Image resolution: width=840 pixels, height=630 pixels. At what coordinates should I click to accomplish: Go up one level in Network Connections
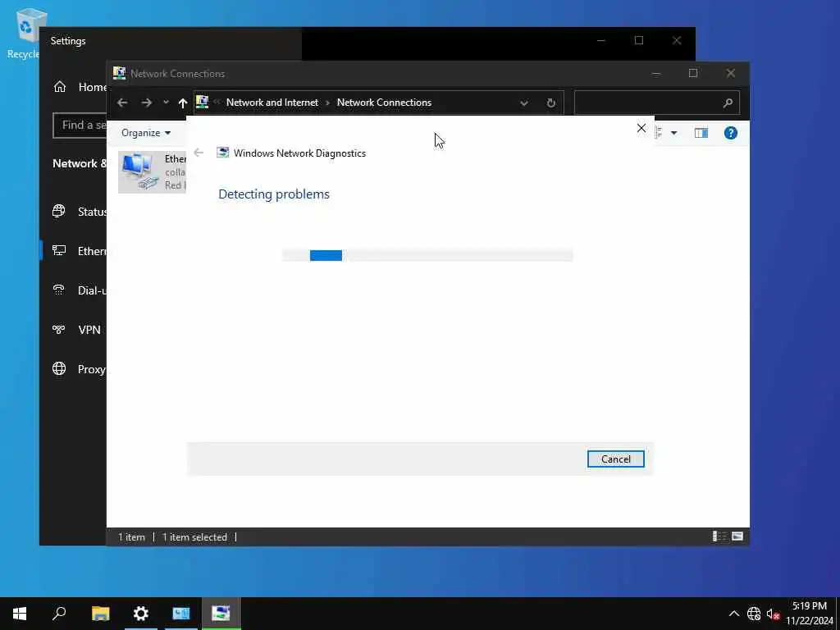(183, 103)
